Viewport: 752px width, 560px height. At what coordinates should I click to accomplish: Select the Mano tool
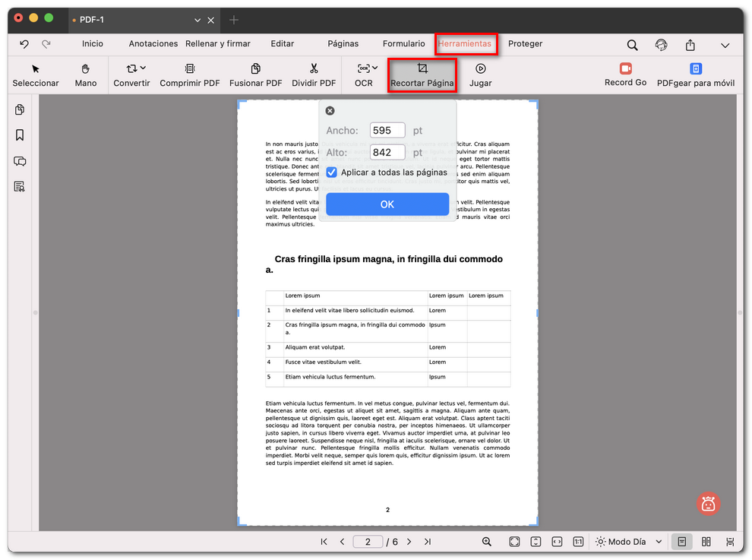click(85, 74)
